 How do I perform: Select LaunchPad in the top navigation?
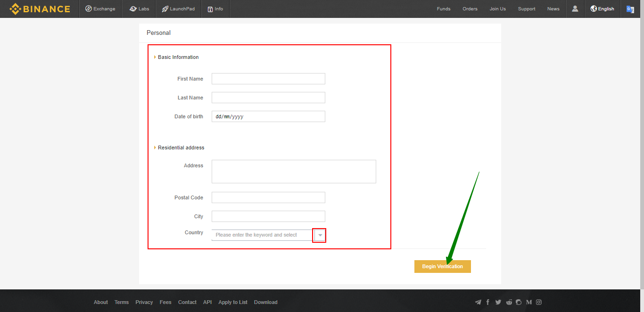coord(178,9)
